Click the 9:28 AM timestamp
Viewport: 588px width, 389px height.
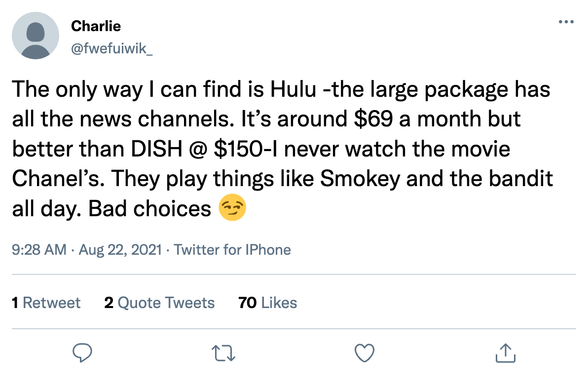[39, 250]
